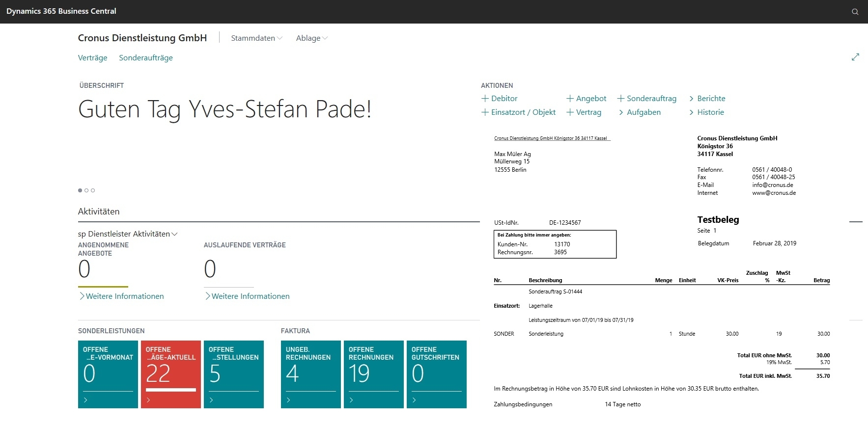This screenshot has height=423, width=868.
Task: Create a new Vertrag
Action: [584, 112]
